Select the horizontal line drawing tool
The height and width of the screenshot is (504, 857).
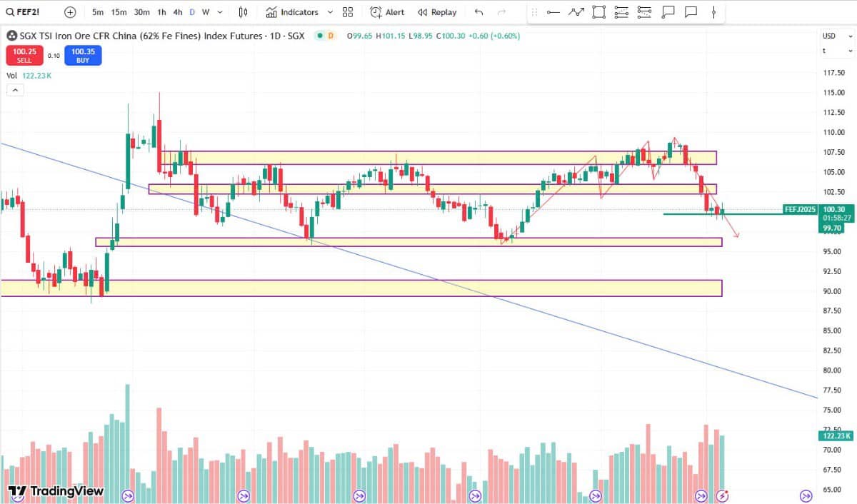[x=553, y=12]
